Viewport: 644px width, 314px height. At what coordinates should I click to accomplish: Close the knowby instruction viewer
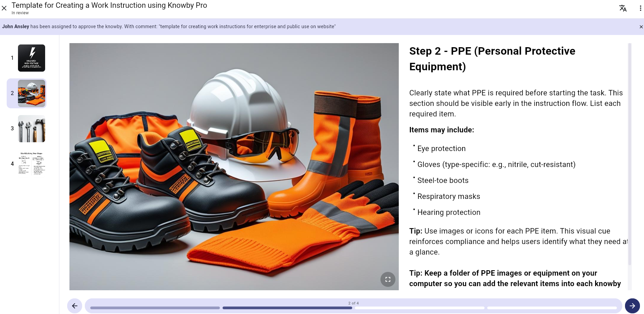tap(4, 8)
